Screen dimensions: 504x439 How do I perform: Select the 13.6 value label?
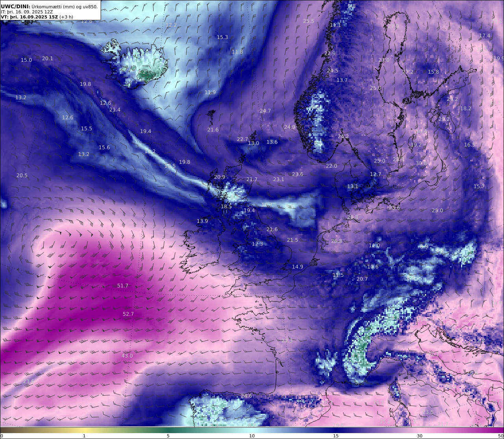coord(272,142)
